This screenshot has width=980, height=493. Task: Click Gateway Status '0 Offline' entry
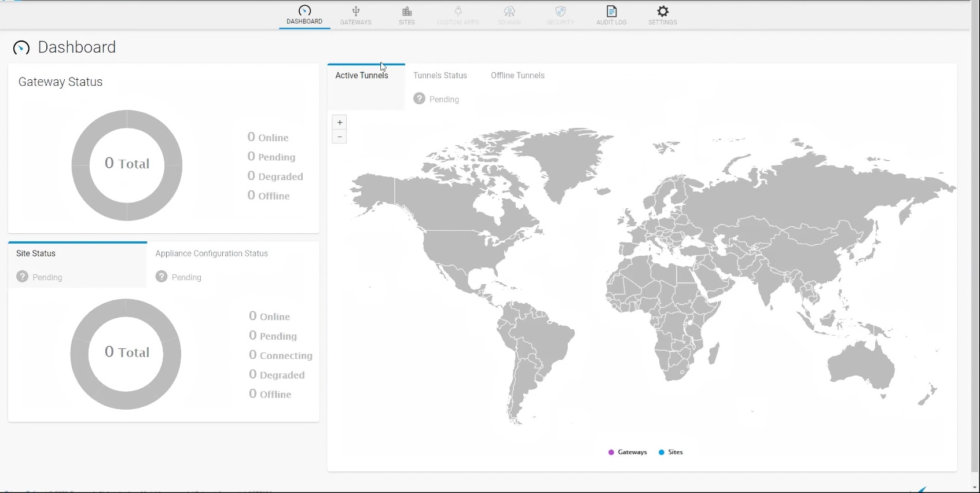269,196
